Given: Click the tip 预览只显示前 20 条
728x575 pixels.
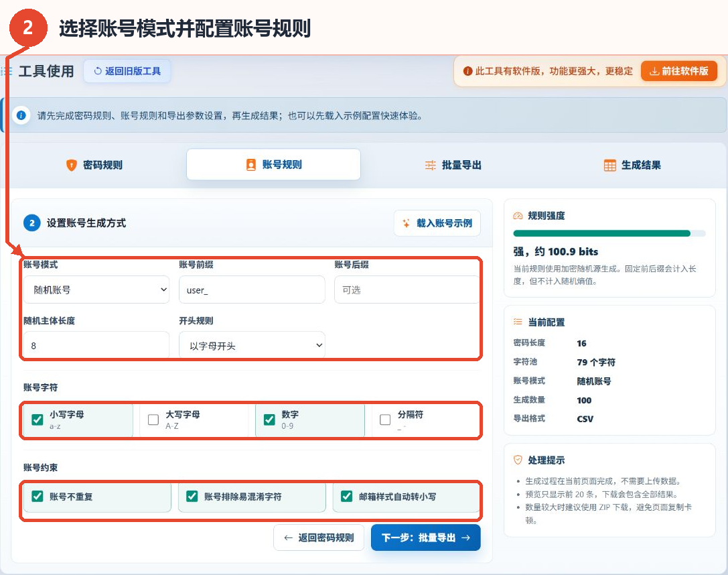Looking at the screenshot, I should click(x=602, y=494).
